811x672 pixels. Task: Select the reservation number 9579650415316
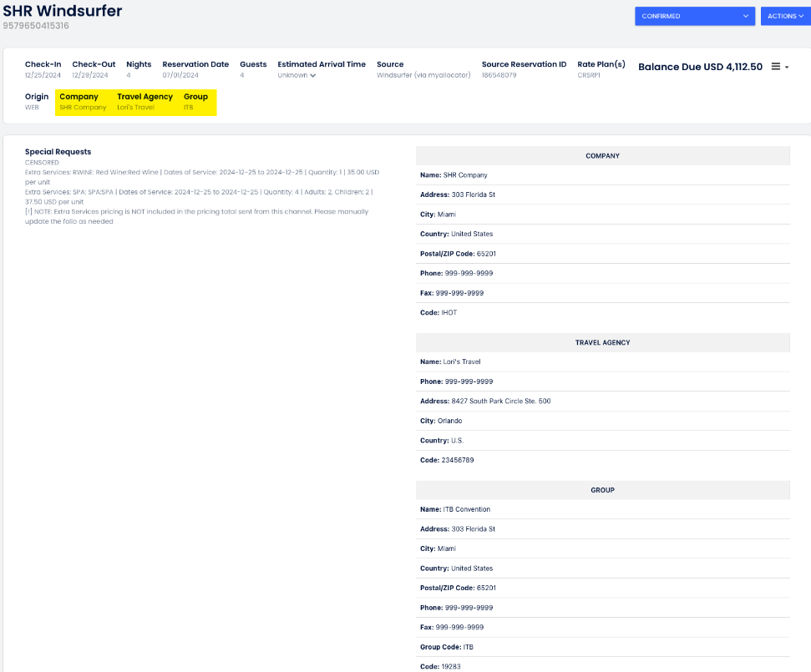(36, 26)
